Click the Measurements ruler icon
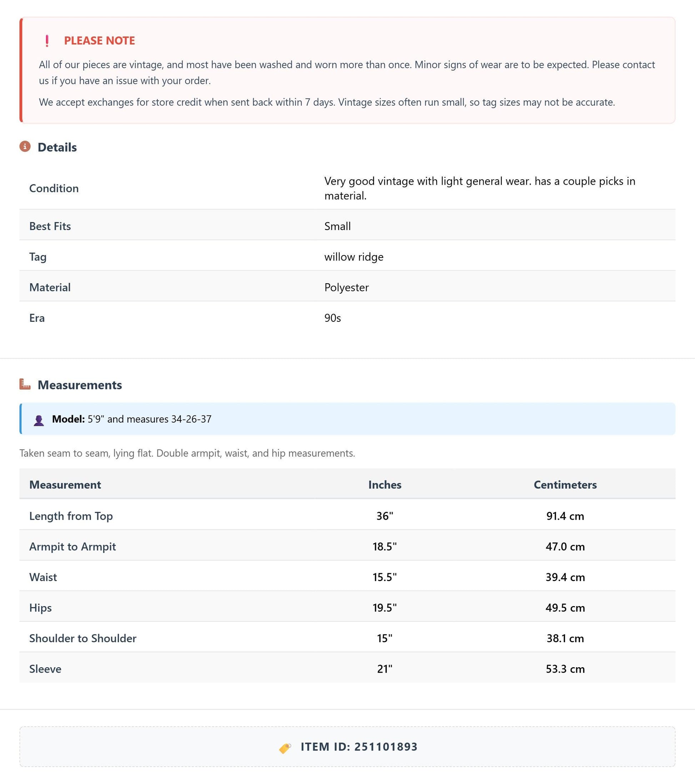695x784 pixels. tap(25, 384)
